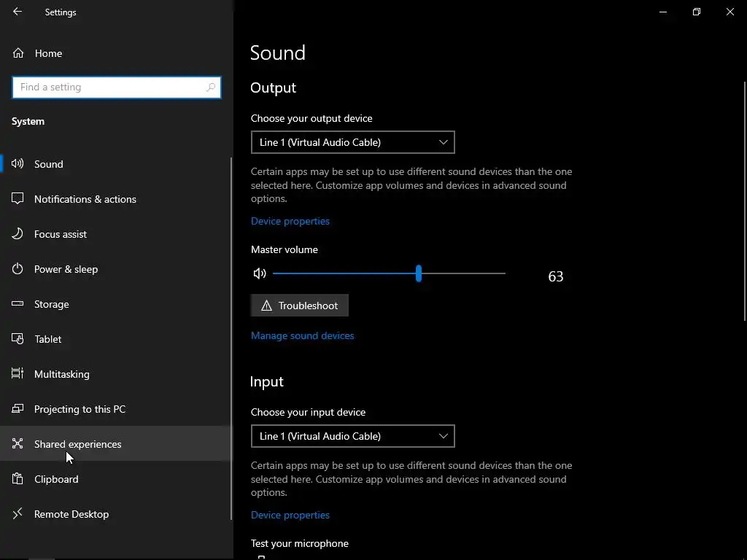This screenshot has height=560, width=747.
Task: Open Notifications & actions settings
Action: (85, 199)
